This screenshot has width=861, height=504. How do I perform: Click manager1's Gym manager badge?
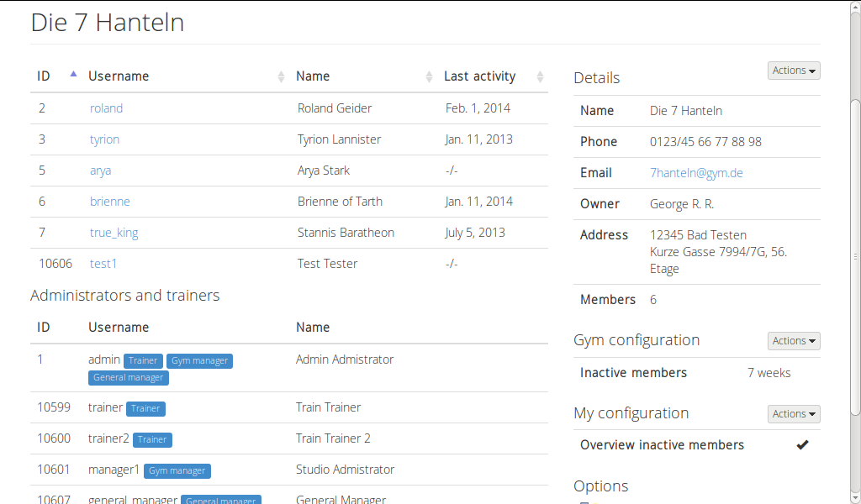coord(177,470)
